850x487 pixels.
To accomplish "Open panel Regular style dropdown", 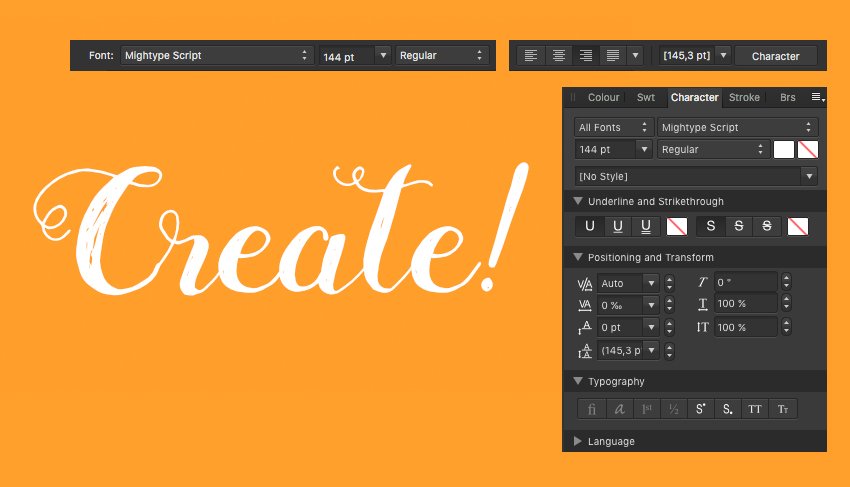I will (x=713, y=149).
